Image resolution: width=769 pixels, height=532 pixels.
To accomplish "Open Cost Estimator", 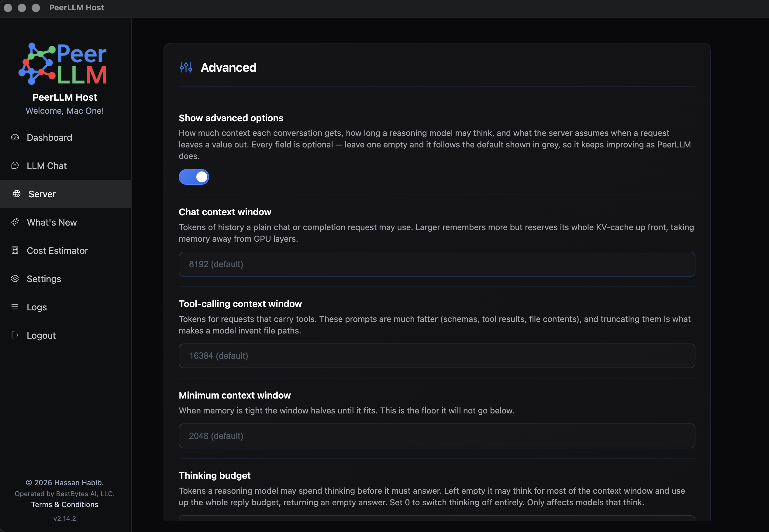I will point(66,251).
